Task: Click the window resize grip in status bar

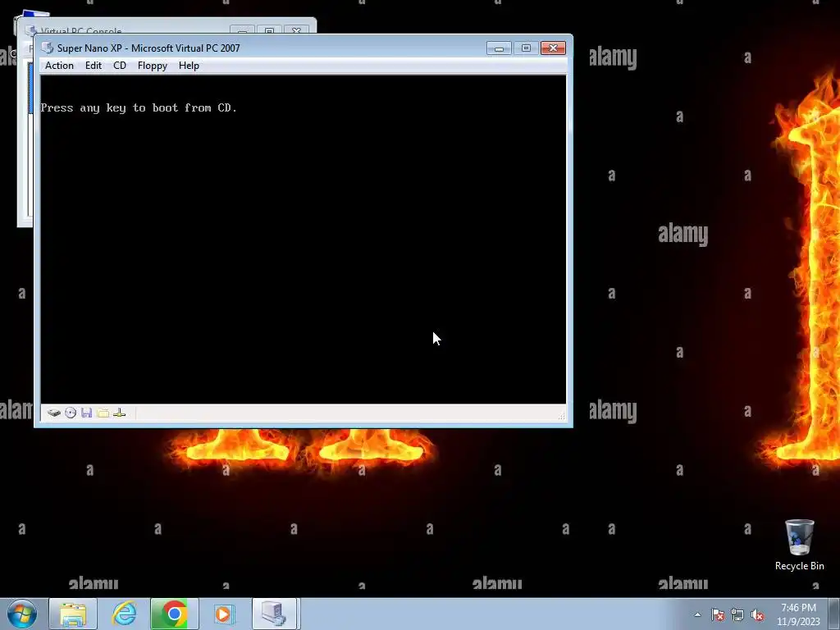Action: [x=561, y=416]
